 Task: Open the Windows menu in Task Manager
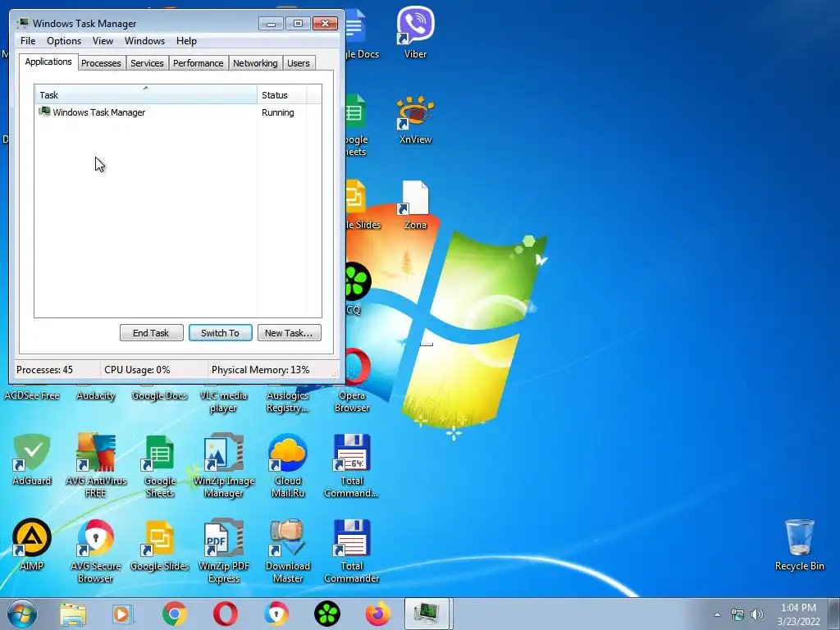pos(144,41)
